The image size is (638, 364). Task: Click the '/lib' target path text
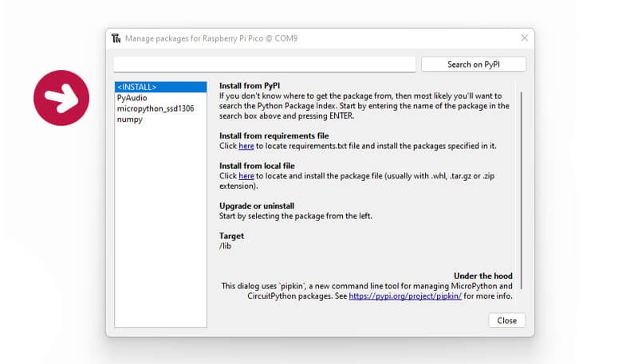tap(225, 246)
